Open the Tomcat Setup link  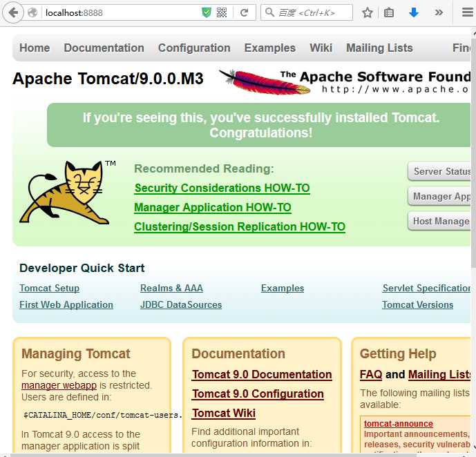click(x=50, y=288)
